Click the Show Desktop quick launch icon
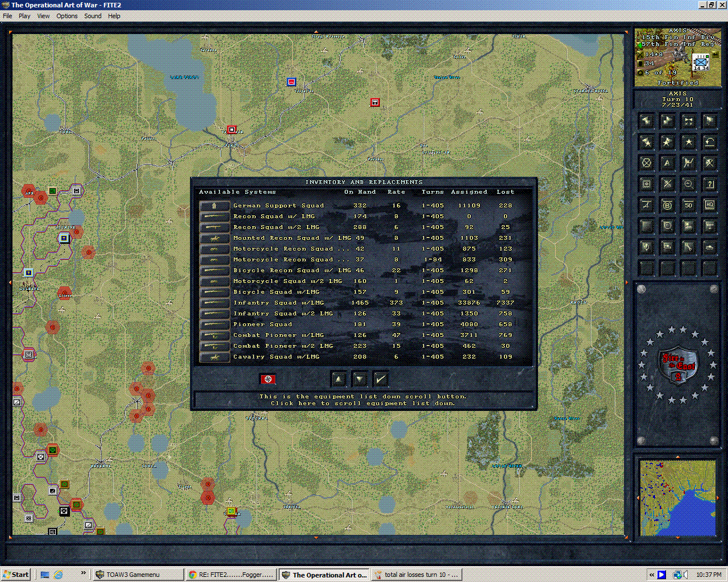This screenshot has width=728, height=582. pos(45,575)
